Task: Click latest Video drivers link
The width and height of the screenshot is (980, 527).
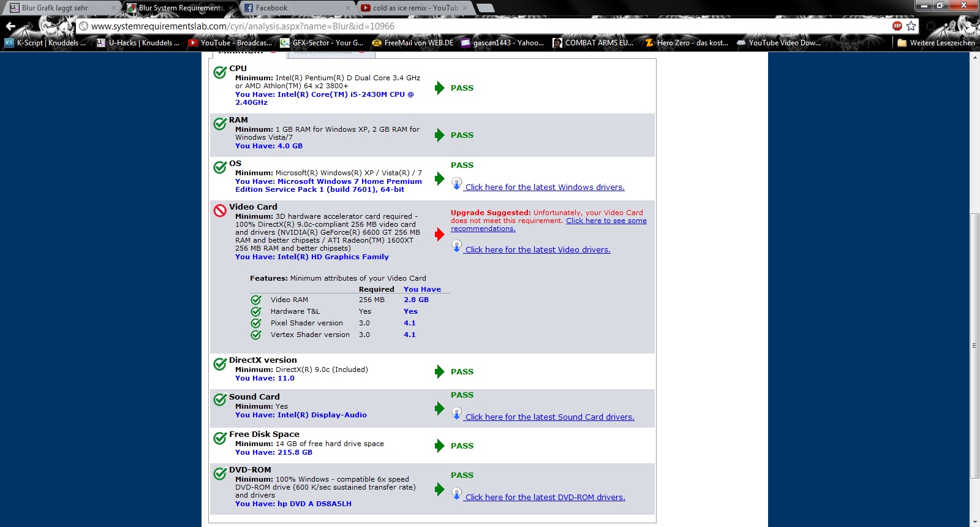Action: tap(538, 250)
